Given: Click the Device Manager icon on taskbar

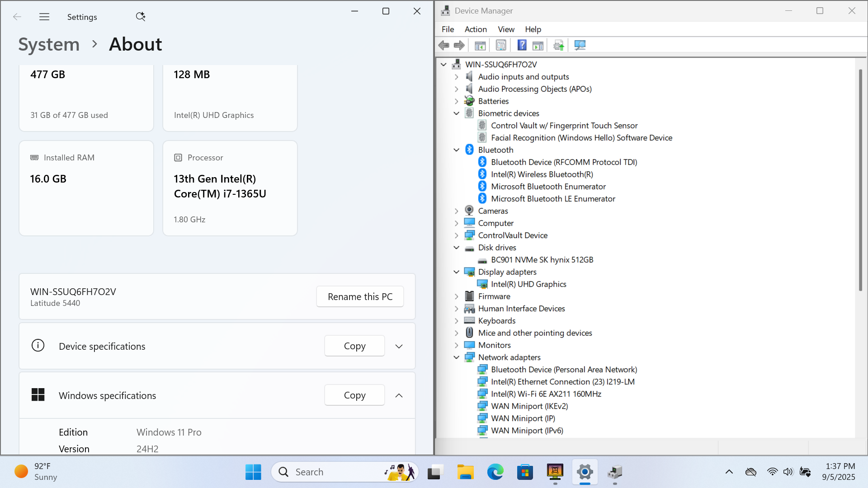Looking at the screenshot, I should tap(615, 472).
